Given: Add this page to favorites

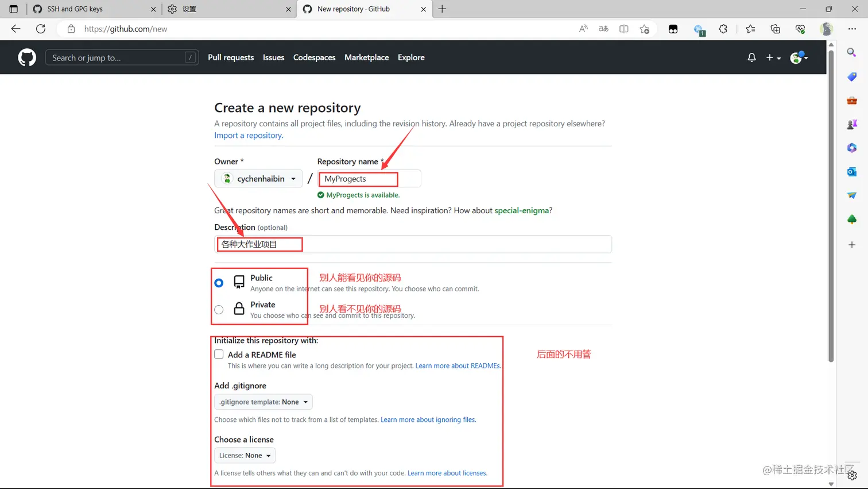Looking at the screenshot, I should pyautogui.click(x=645, y=29).
